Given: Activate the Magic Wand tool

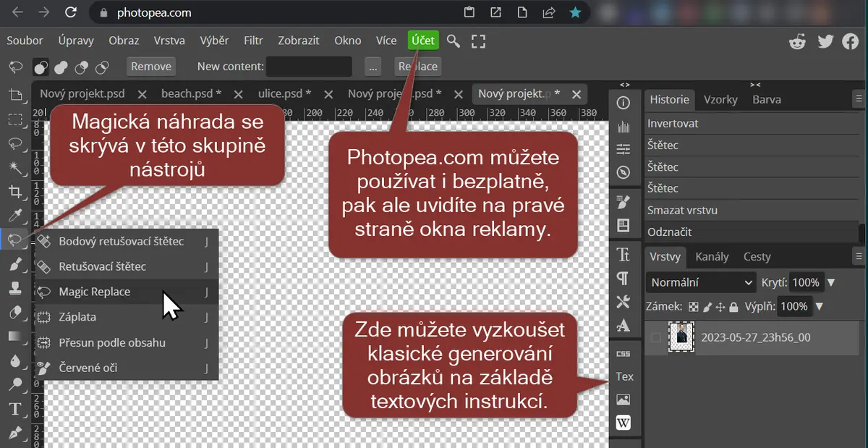Looking at the screenshot, I should point(15,167).
